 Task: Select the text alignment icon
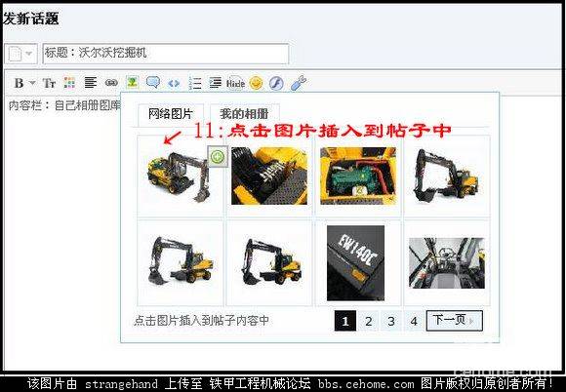tap(90, 83)
